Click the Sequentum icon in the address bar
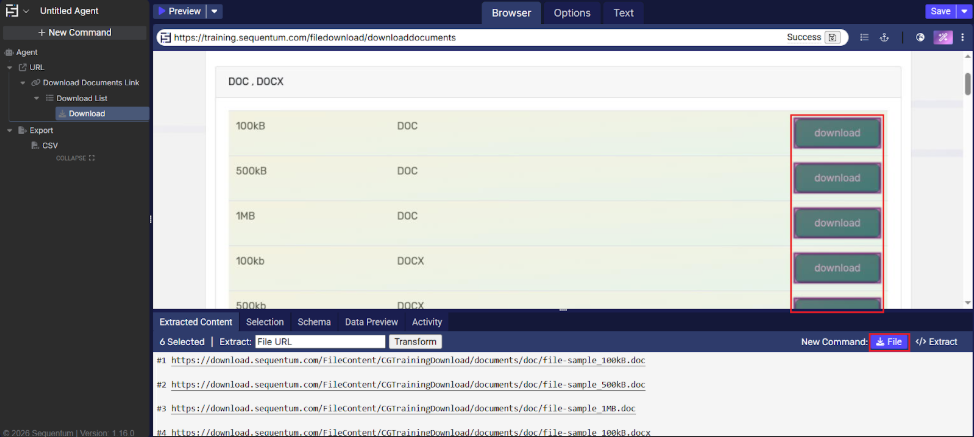Viewport: 974px width, 437px height. pyautogui.click(x=164, y=37)
